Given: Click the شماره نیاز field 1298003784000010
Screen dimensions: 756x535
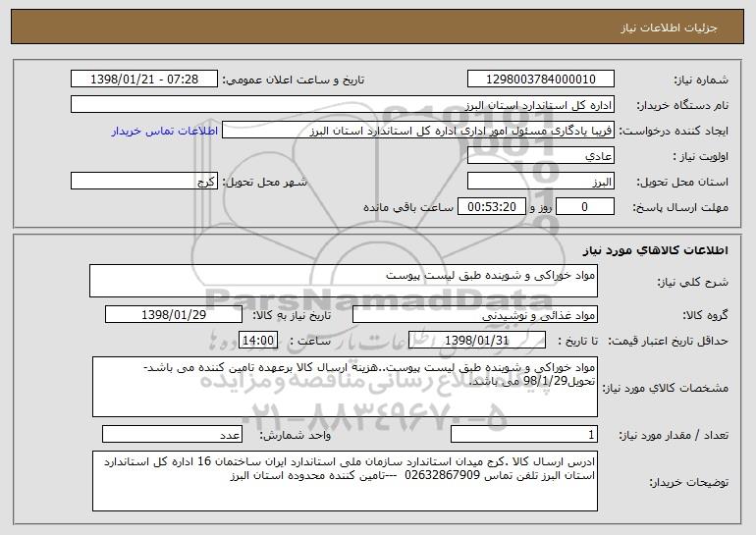Looking at the screenshot, I should point(540,80).
